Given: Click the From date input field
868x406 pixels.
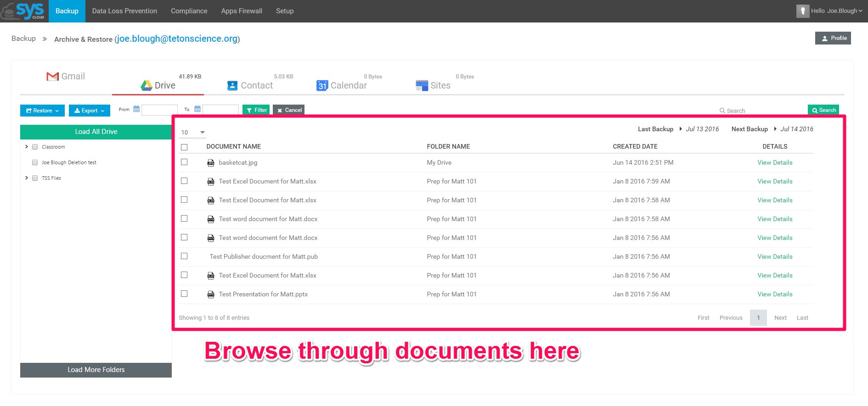Looking at the screenshot, I should (x=159, y=110).
